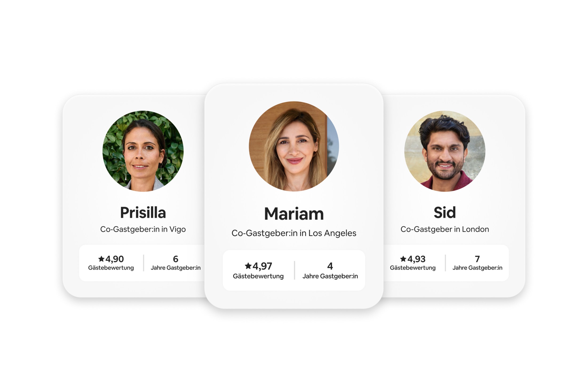
Task: Click 'Co-Gastgeber:in in Los Angeles' text
Action: [x=294, y=233]
